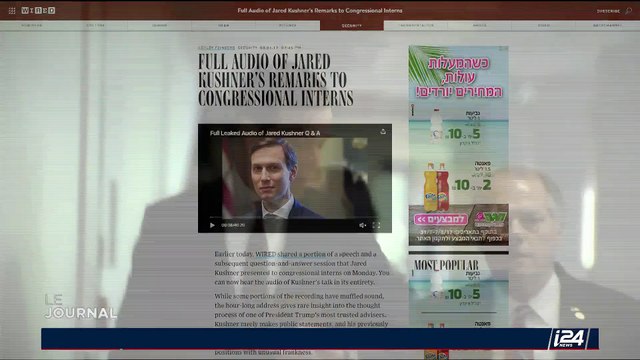
Task: Click the paragraph beginning 'While some portions'
Action: pyautogui.click(x=301, y=324)
